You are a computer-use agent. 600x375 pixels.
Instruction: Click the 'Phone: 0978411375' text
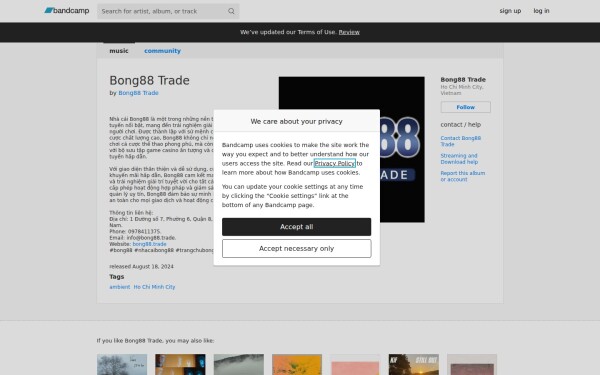pos(135,232)
